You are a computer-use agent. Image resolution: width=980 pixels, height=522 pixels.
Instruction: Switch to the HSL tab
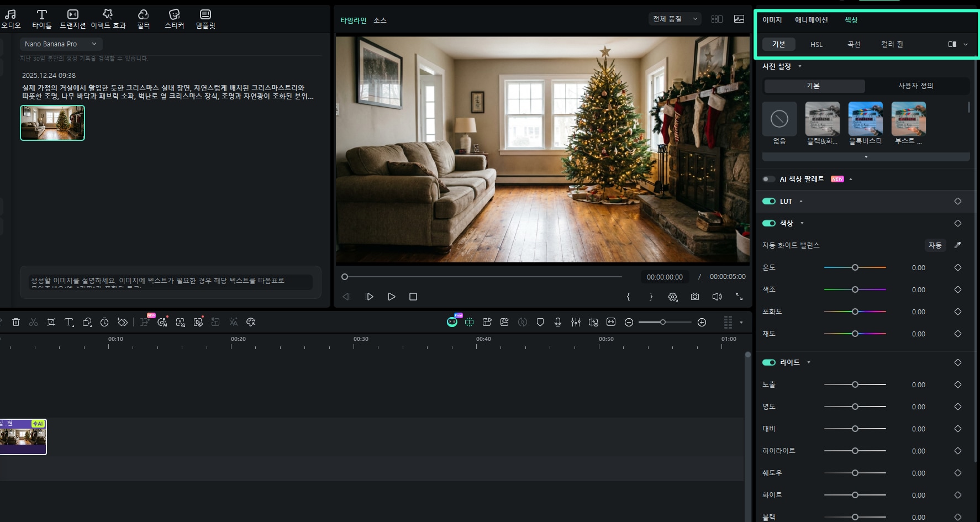(x=816, y=44)
